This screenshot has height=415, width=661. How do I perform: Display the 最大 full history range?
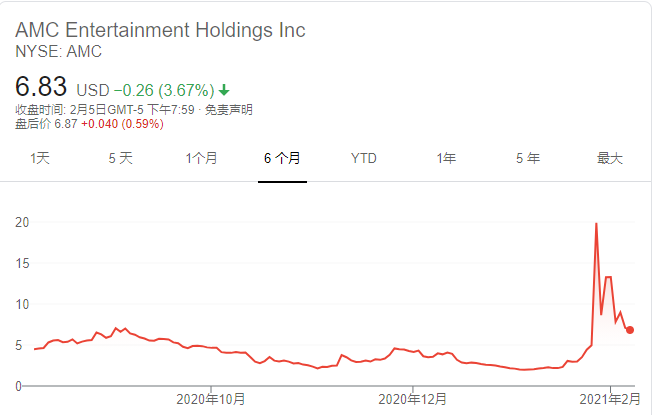[x=609, y=158]
